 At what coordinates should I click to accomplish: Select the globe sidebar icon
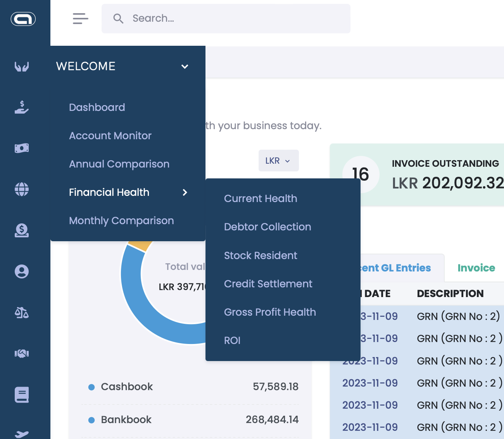pyautogui.click(x=22, y=189)
